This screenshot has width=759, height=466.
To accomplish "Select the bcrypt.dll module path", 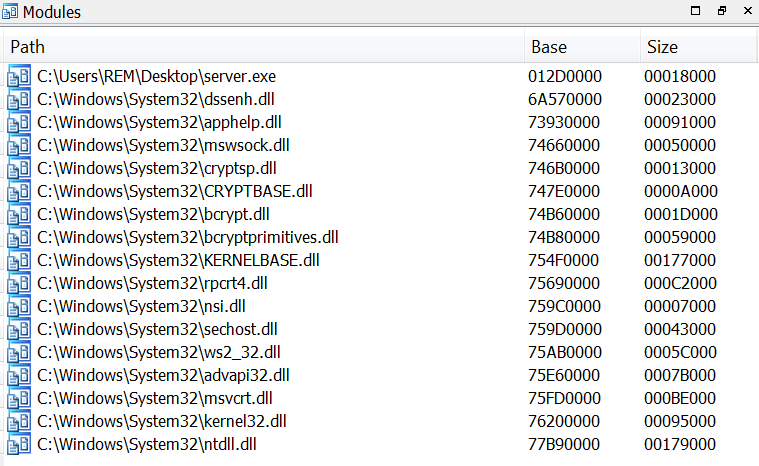I will [153, 214].
